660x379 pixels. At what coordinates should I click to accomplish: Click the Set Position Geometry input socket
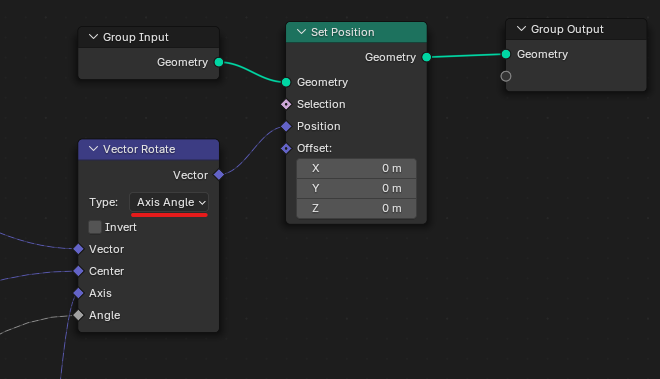(286, 82)
